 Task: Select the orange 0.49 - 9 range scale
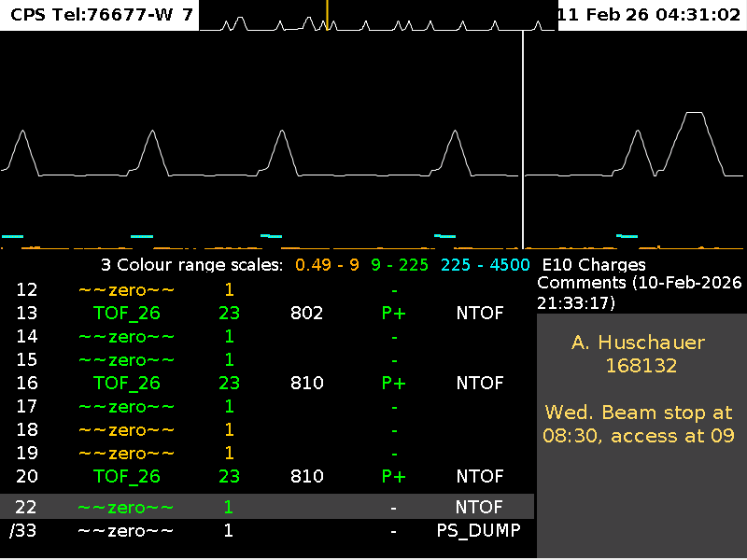327,265
